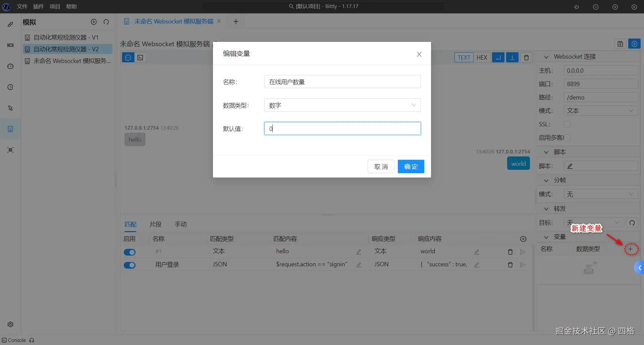Refresh the 模拟 panel list
Screen dimensions: 644x345
(x=106, y=22)
